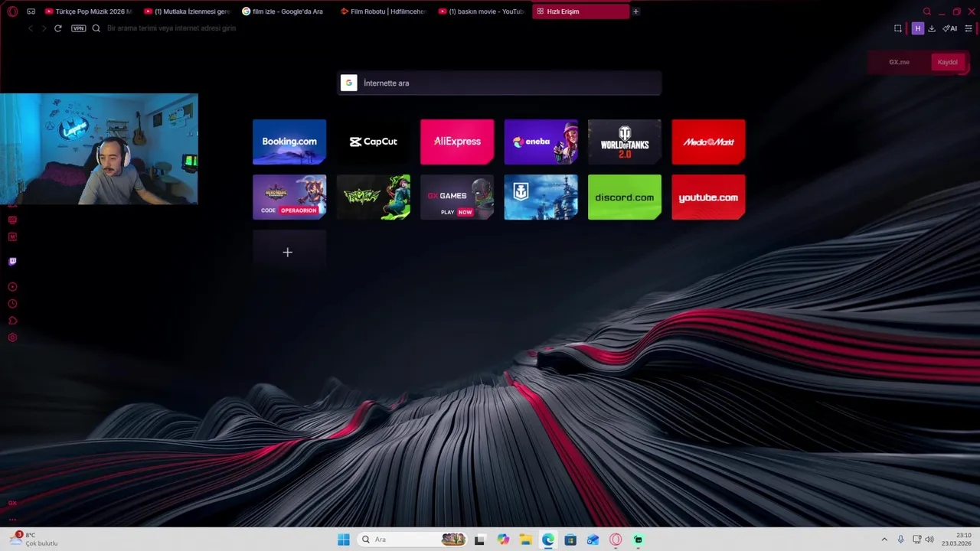This screenshot has height=551, width=980.
Task: Go forward with the forward arrow
Action: click(x=44, y=28)
